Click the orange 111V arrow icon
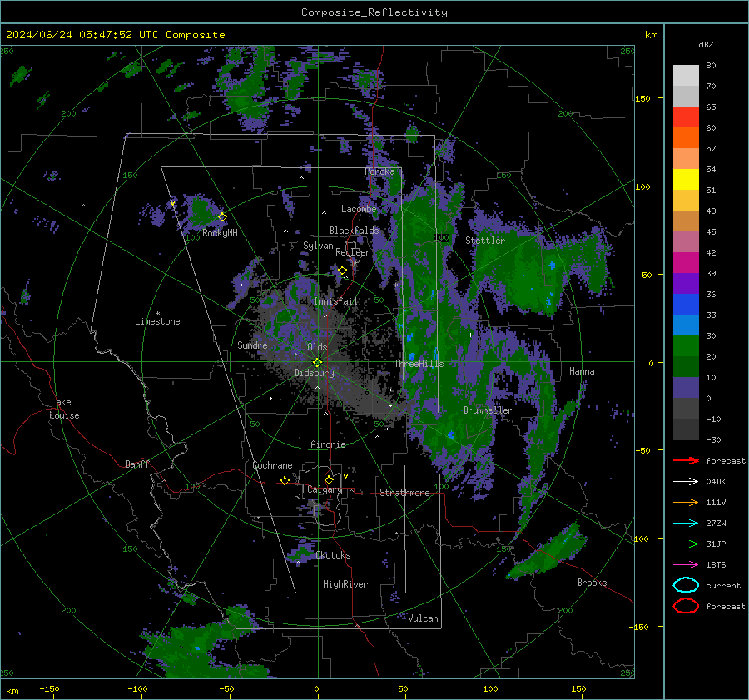Viewport: 749px width, 700px height. (x=686, y=502)
